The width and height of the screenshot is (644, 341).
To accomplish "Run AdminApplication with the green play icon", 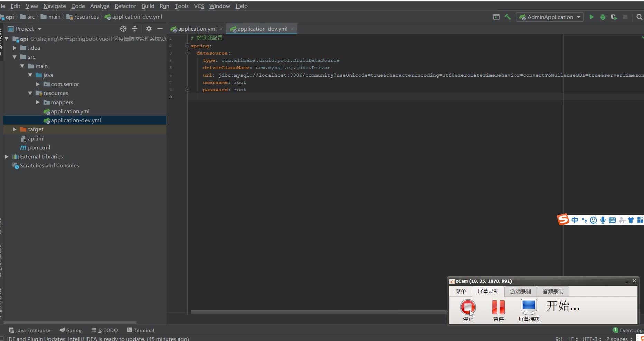I will pos(591,17).
